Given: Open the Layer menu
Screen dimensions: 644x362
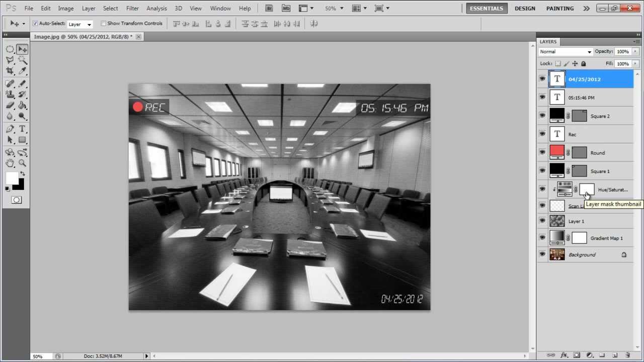Looking at the screenshot, I should click(x=89, y=9).
